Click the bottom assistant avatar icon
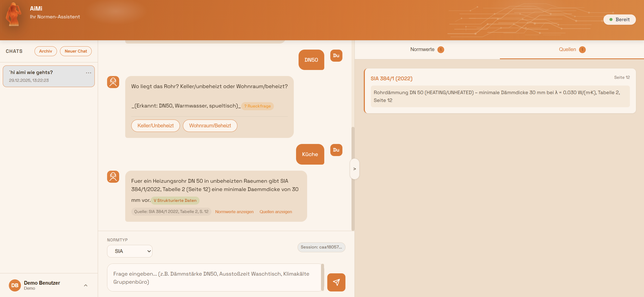 tap(113, 177)
